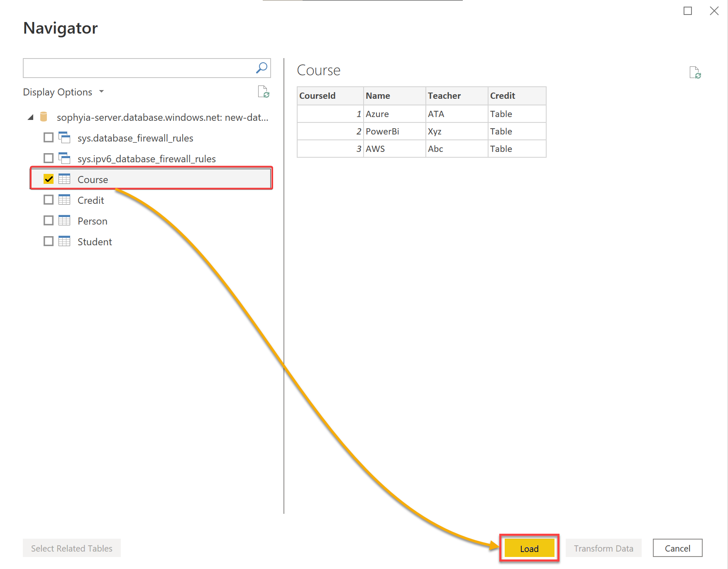Maximize the Navigator window
The width and height of the screenshot is (728, 569).
coord(688,11)
